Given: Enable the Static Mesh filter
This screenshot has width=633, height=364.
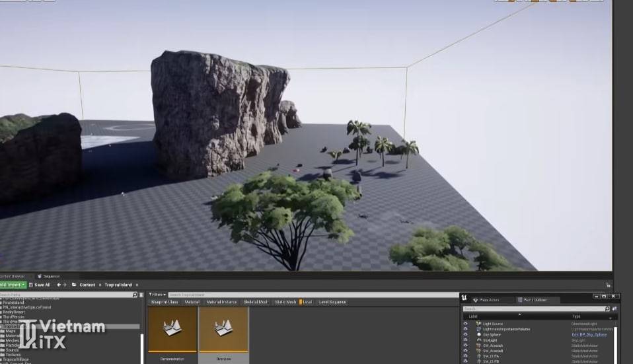Looking at the screenshot, I should pyautogui.click(x=285, y=302).
